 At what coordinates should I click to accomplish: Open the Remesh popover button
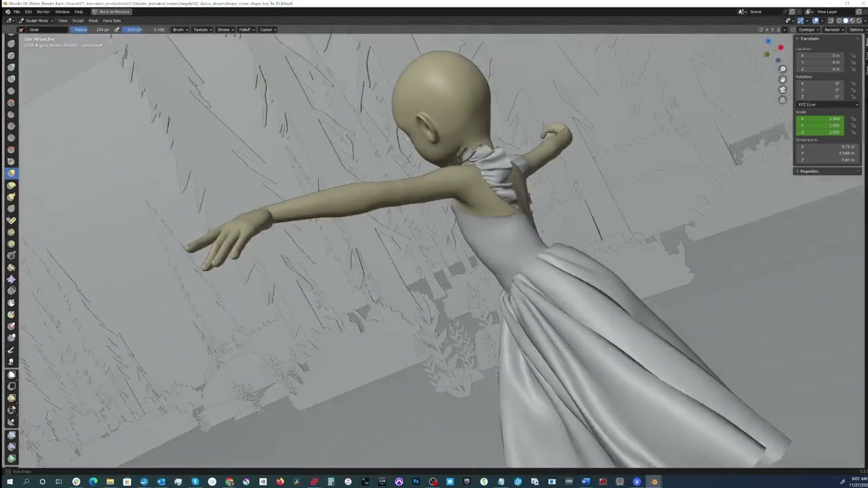click(833, 30)
